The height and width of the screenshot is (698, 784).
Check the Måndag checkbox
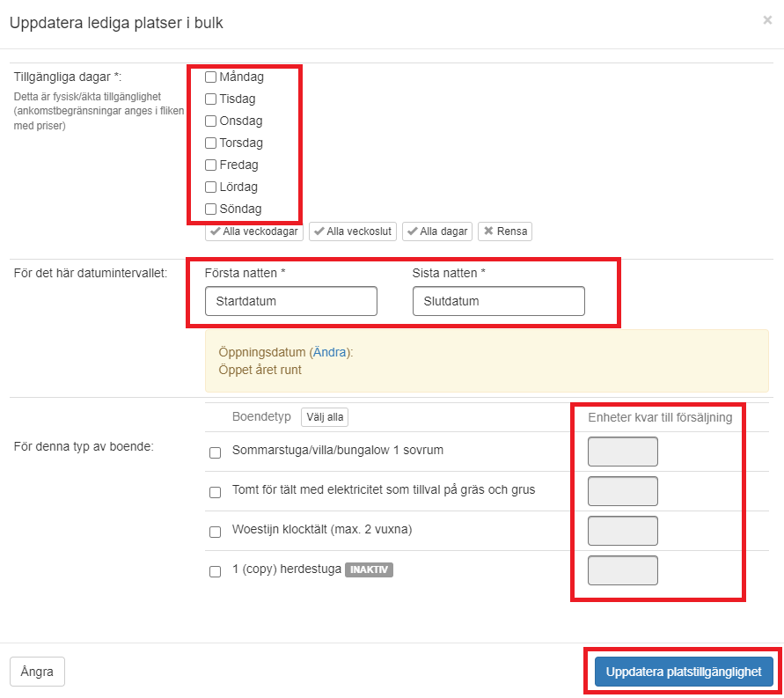211,77
